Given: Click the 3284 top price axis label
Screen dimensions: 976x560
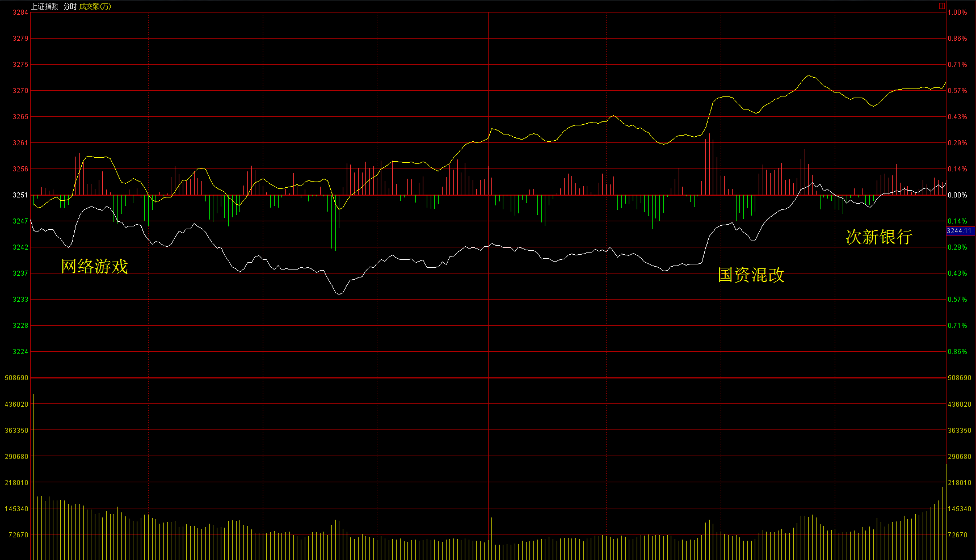Looking at the screenshot, I should 20,12.
